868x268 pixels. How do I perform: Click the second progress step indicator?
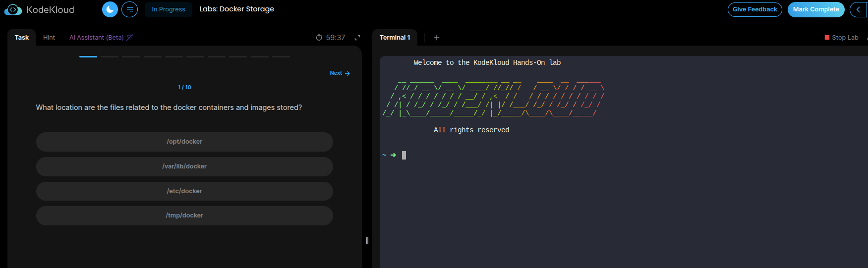tap(110, 56)
